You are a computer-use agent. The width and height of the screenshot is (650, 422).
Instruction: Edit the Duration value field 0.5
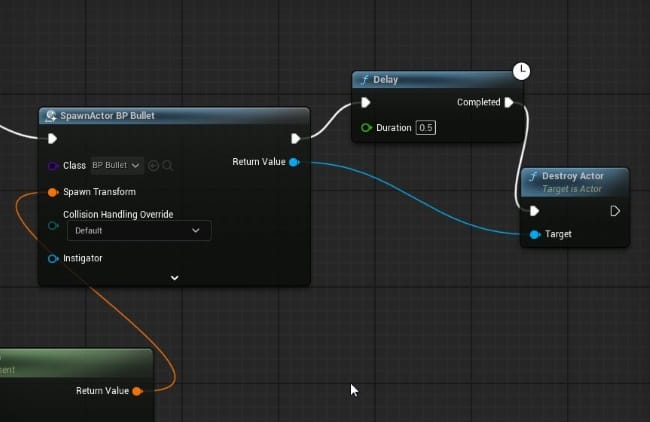click(x=426, y=128)
